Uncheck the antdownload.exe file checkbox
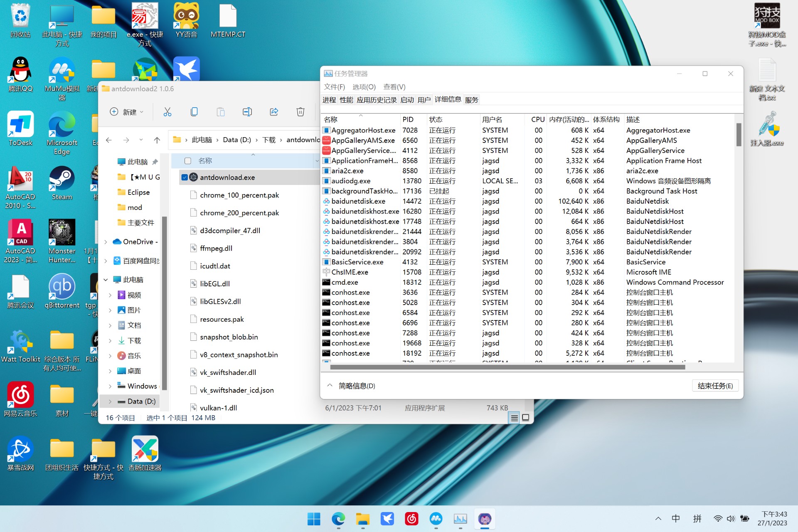Image resolution: width=798 pixels, height=532 pixels. pos(185,177)
